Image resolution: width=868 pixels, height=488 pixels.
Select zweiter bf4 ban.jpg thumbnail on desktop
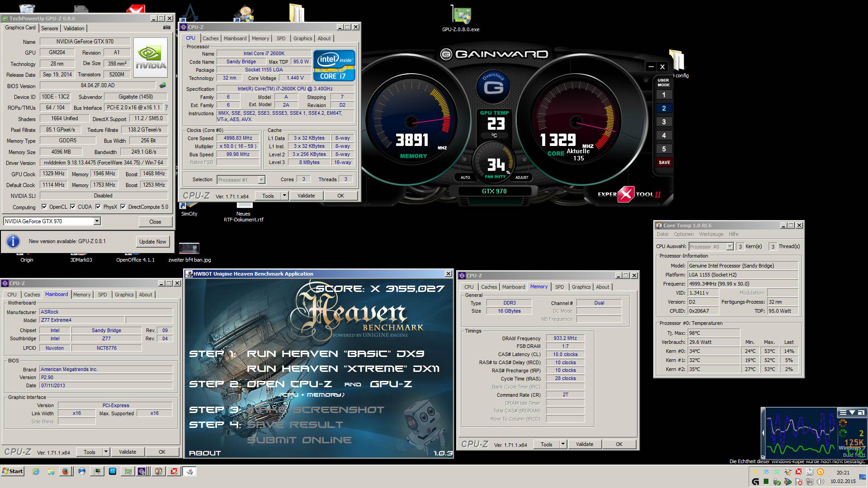tap(189, 249)
